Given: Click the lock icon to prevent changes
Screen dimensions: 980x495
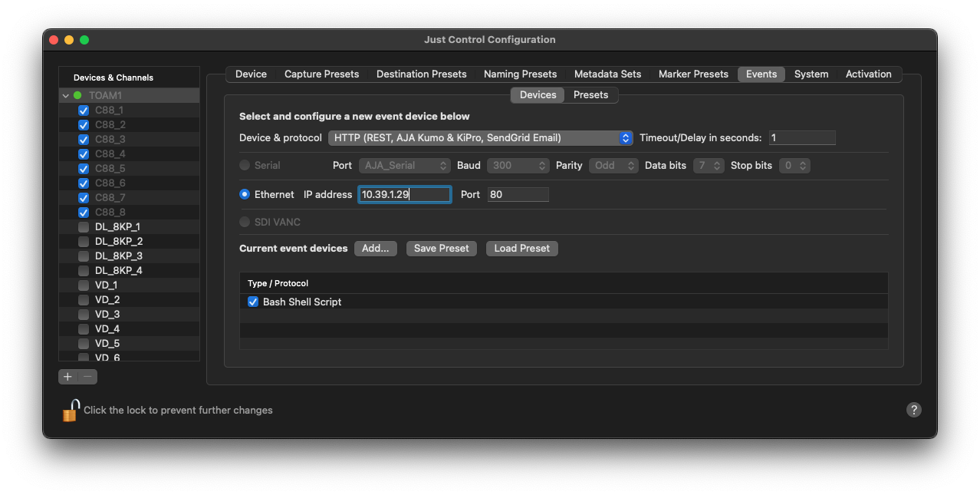Looking at the screenshot, I should click(x=71, y=411).
